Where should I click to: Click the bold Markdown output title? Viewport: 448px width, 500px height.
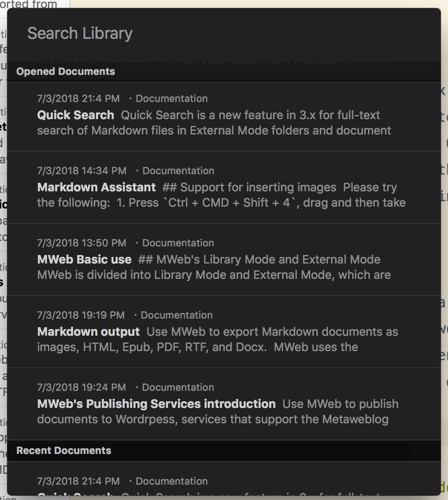89,332
